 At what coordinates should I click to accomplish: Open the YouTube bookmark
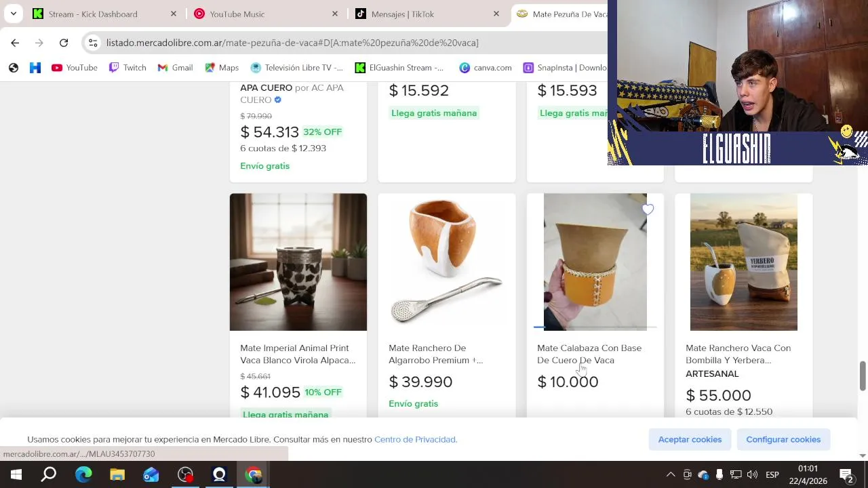pyautogui.click(x=75, y=68)
